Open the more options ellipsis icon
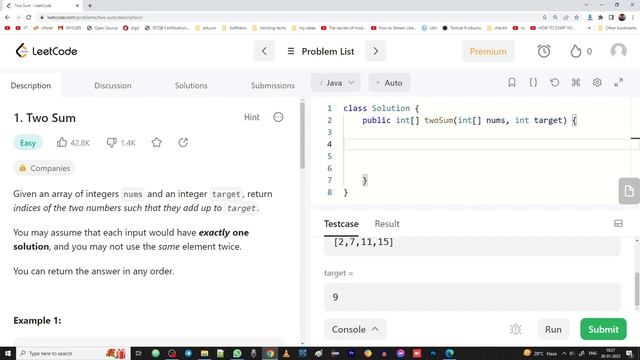 [x=278, y=117]
